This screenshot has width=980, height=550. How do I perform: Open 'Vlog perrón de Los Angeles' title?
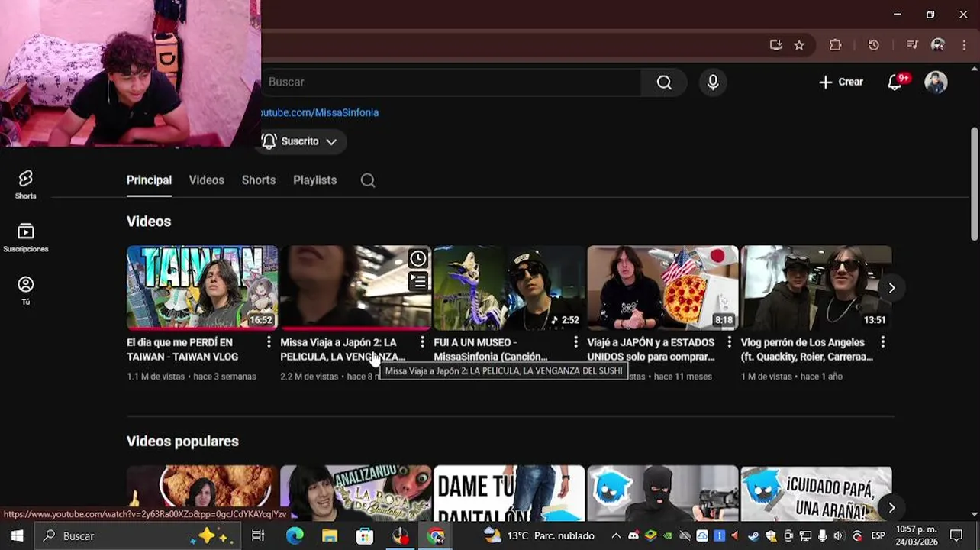(807, 349)
